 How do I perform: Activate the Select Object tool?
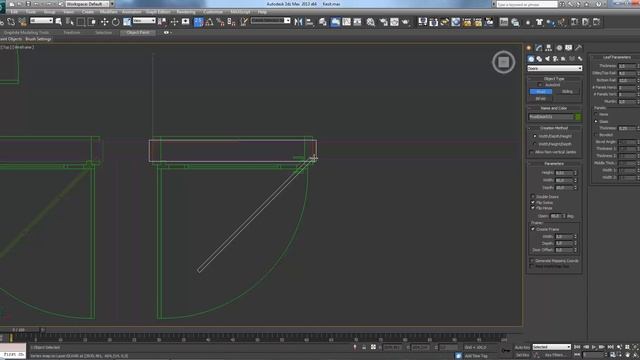58,22
